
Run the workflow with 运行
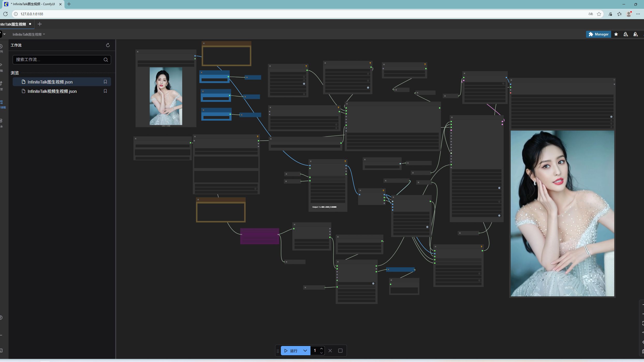[291, 351]
